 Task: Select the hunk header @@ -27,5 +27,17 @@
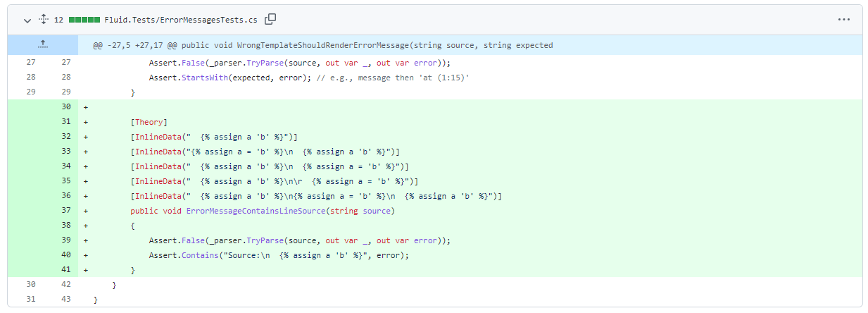pyautogui.click(x=322, y=45)
